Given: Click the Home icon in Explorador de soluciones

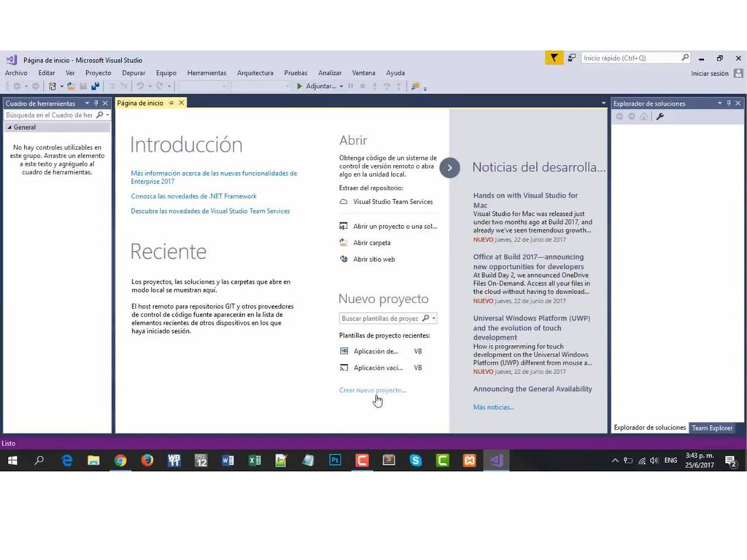Looking at the screenshot, I should (643, 116).
